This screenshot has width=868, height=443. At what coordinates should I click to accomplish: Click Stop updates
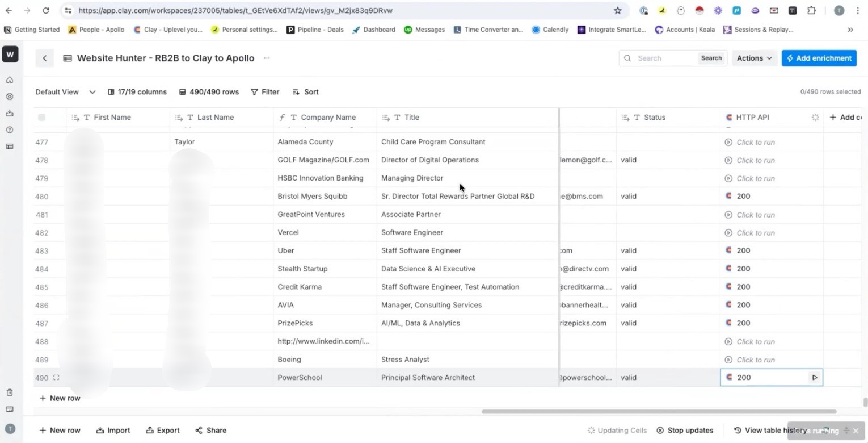click(685, 431)
